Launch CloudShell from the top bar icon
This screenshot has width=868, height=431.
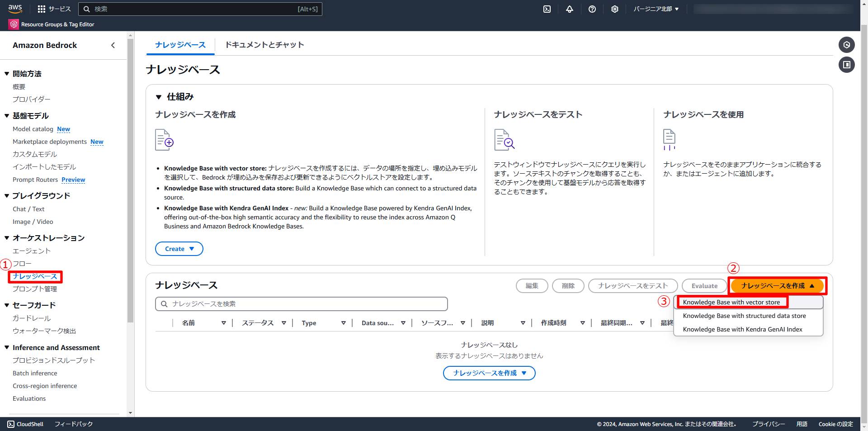547,9
